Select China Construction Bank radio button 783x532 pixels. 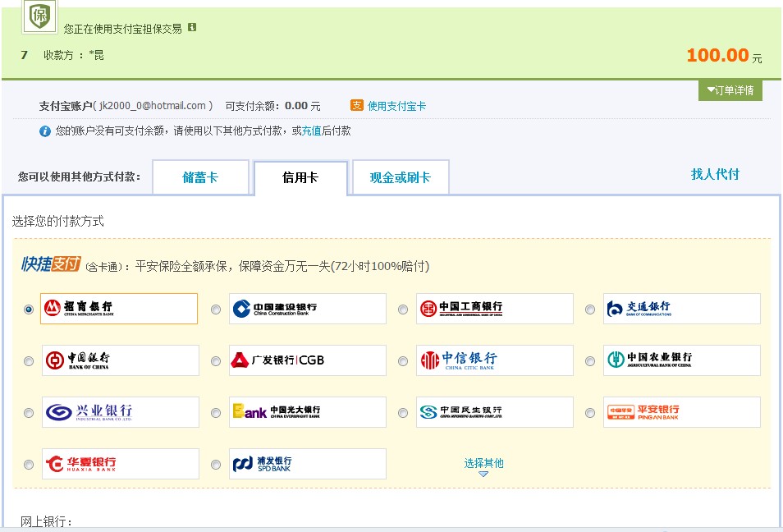pos(216,310)
